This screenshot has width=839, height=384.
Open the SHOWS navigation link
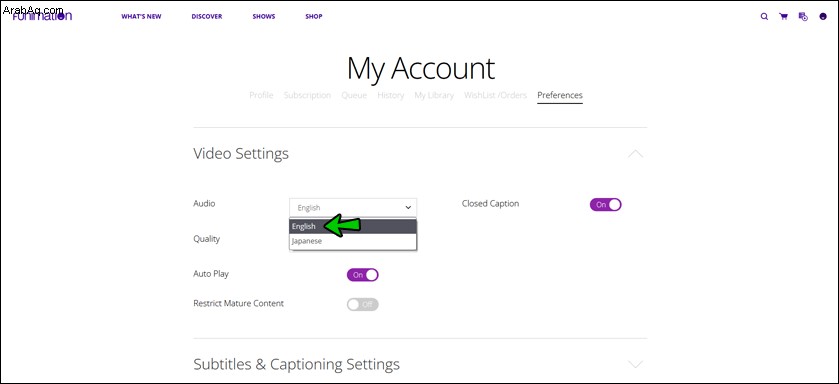click(x=264, y=17)
